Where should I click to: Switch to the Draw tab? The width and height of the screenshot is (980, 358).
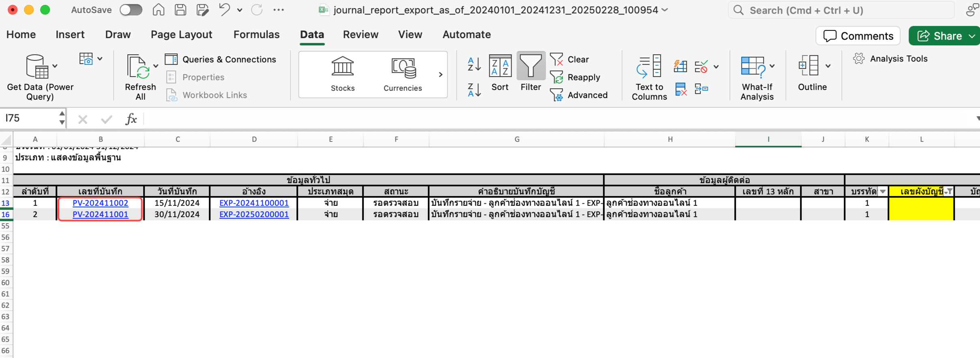coord(118,35)
